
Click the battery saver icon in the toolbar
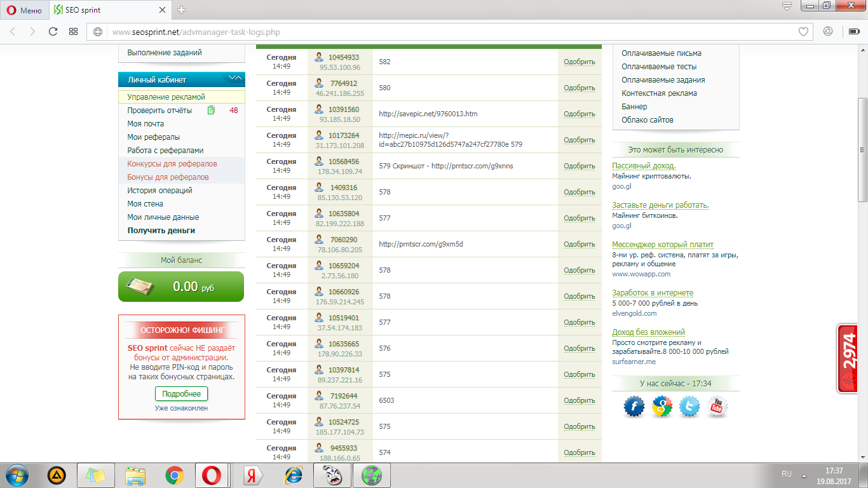pyautogui.click(x=852, y=32)
